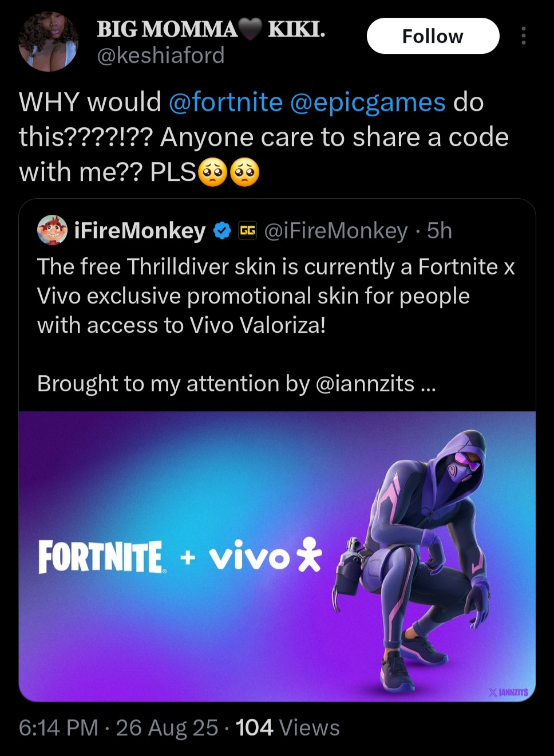Open iFireMonkey's monkey avatar icon
Viewport: 554px width, 756px height.
[52, 230]
